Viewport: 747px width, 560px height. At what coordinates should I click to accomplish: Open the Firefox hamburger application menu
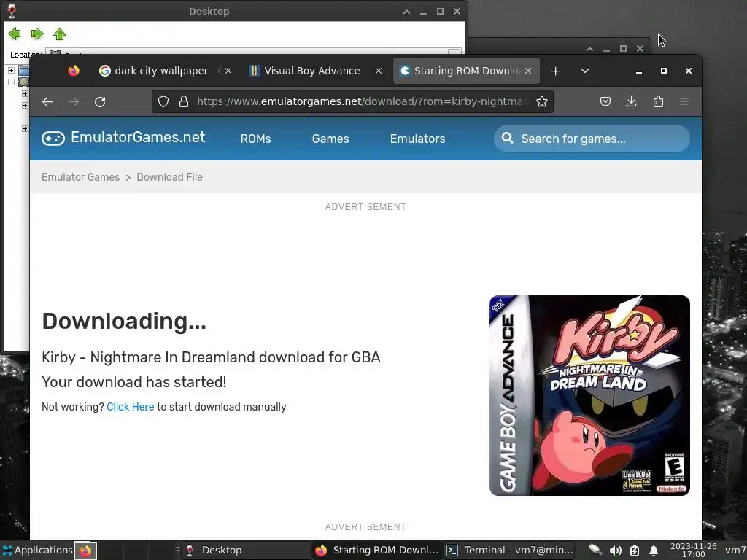pos(684,101)
